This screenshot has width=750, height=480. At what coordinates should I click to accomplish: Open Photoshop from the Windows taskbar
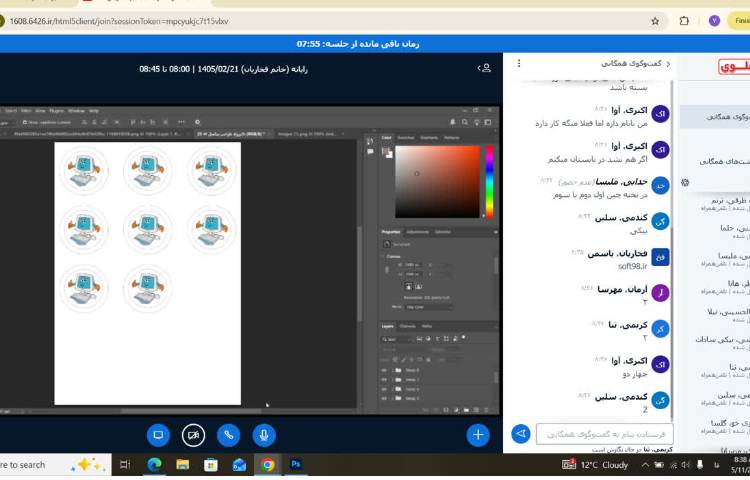(x=296, y=464)
